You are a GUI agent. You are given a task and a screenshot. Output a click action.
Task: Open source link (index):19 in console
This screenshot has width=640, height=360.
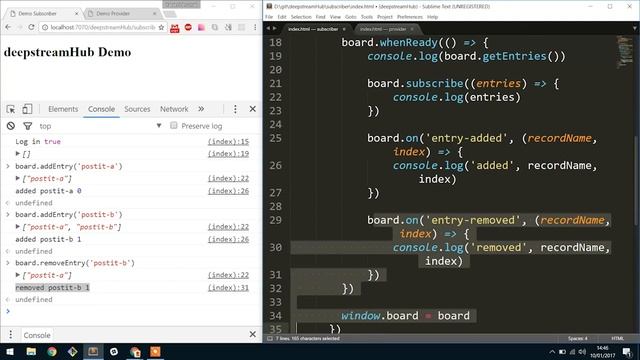tap(228, 154)
